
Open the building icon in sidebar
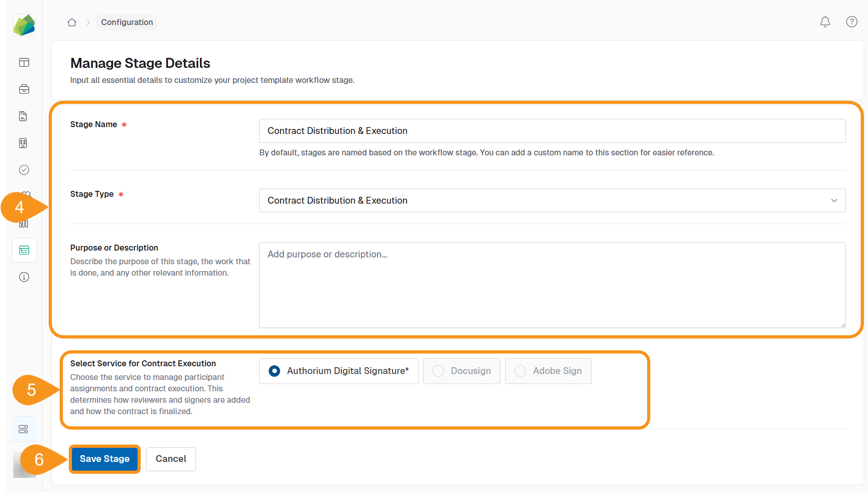(x=23, y=143)
